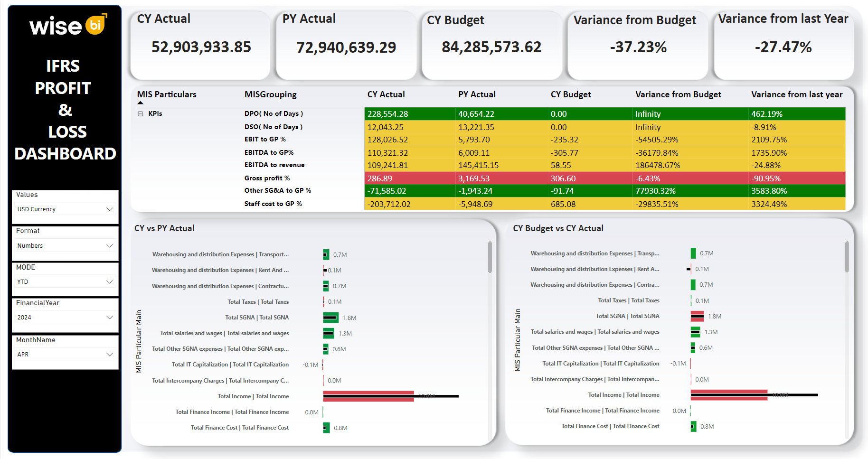Sort table by PY Actual column header
The width and height of the screenshot is (868, 459).
477,94
